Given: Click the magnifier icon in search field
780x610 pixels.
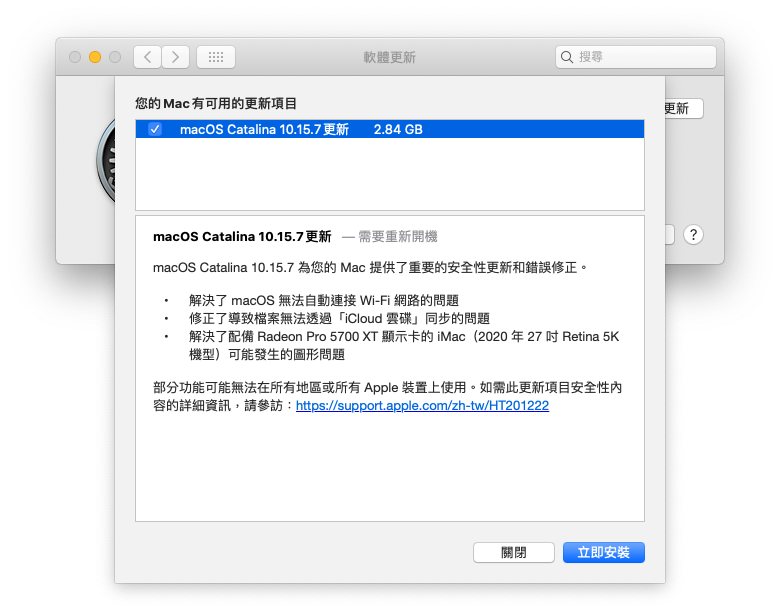Looking at the screenshot, I should coord(567,57).
